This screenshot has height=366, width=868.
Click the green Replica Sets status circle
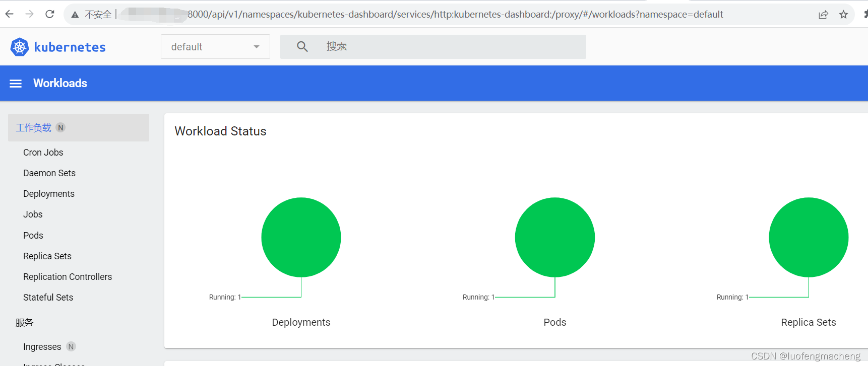click(x=809, y=237)
